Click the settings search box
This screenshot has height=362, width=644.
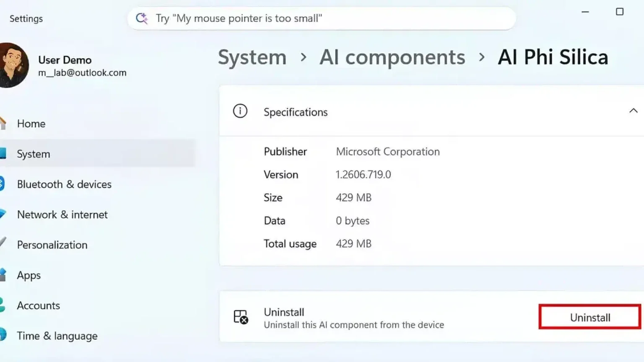(x=322, y=18)
